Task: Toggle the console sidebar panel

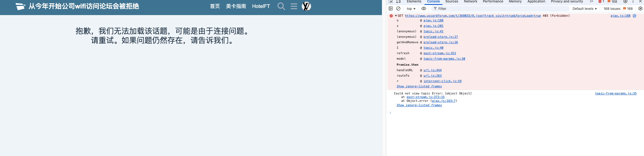Action: (391, 8)
